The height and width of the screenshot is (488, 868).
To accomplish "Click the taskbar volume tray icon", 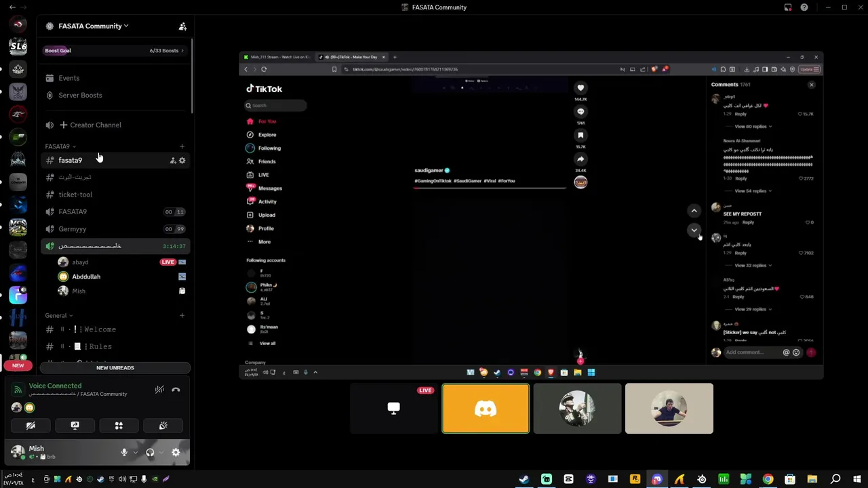I will pyautogui.click(x=122, y=479).
